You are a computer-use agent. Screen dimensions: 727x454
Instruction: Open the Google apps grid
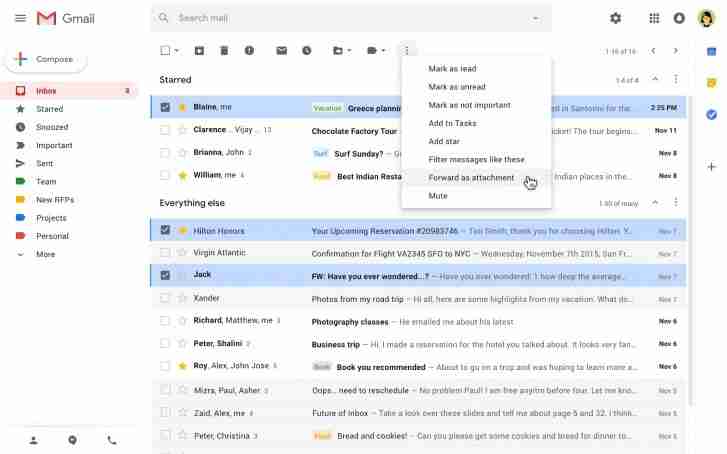point(654,19)
